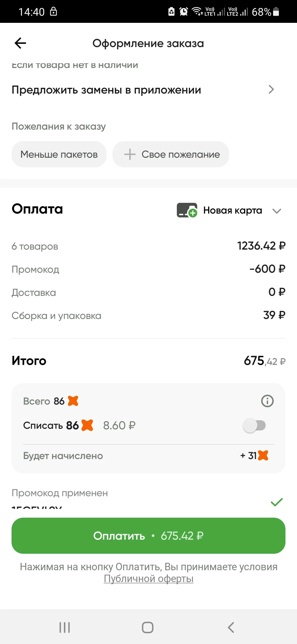
Task: Select the Меньше пакетов wish chip
Action: click(59, 154)
